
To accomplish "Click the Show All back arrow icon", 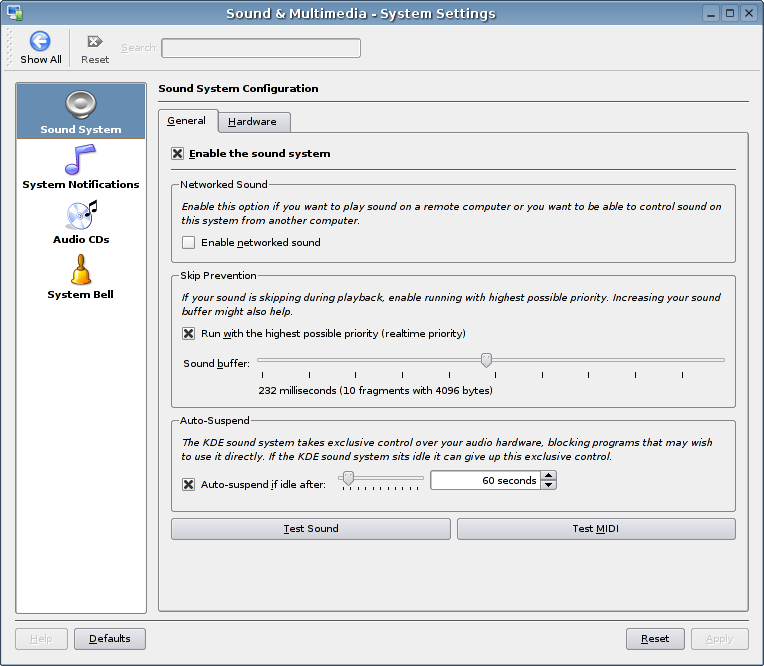I will pos(40,41).
